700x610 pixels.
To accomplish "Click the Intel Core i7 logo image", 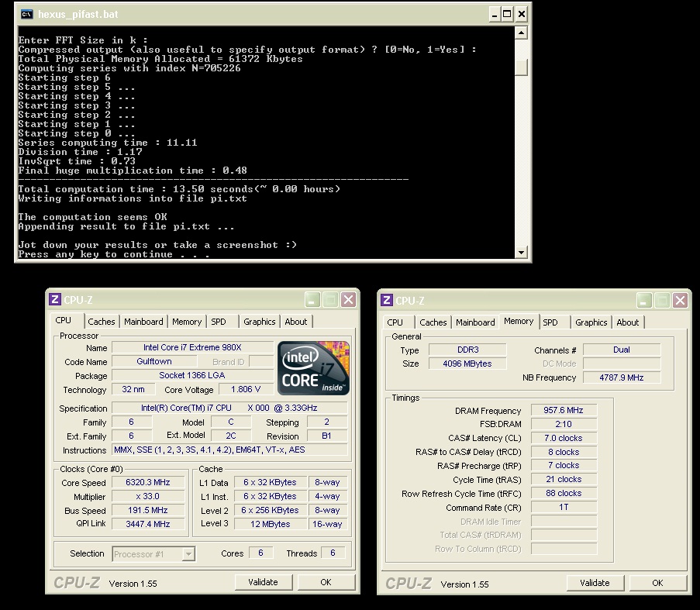I will pos(314,367).
